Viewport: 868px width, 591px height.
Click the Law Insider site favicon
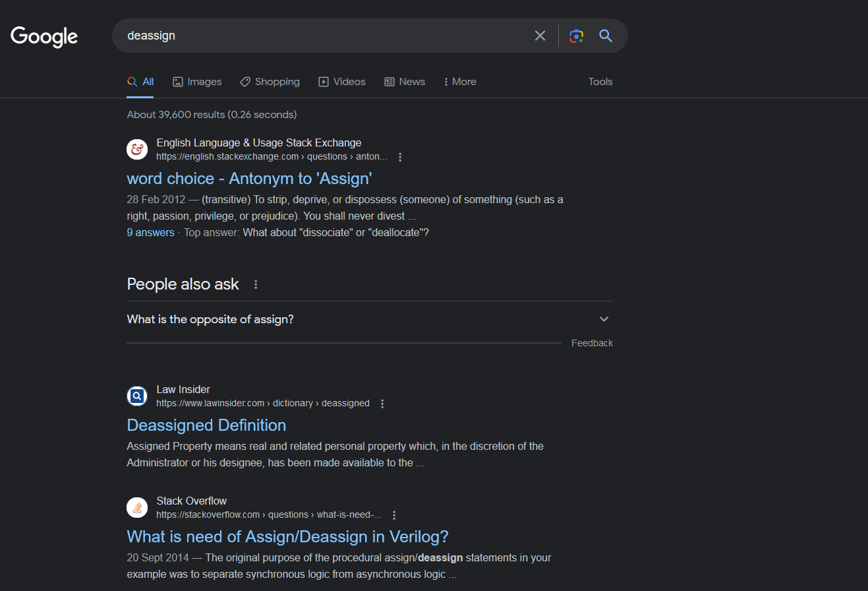coord(137,396)
